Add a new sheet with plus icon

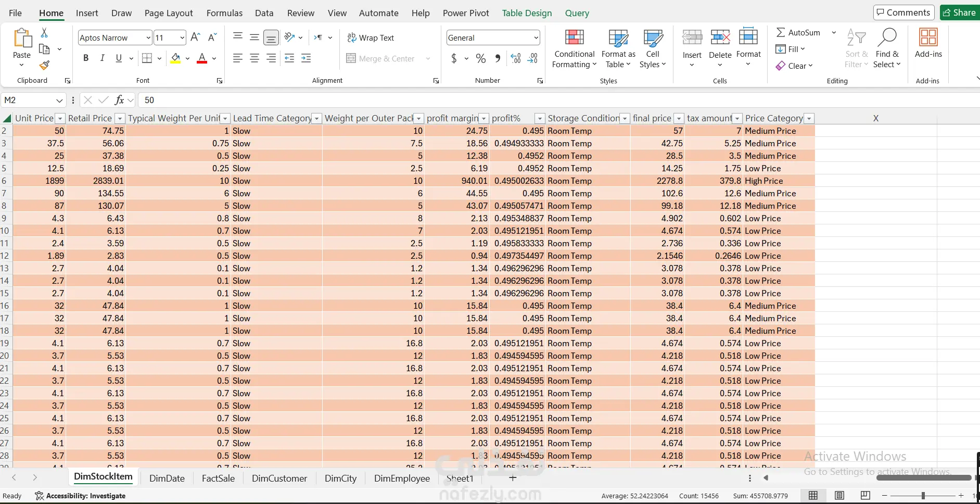(x=513, y=478)
